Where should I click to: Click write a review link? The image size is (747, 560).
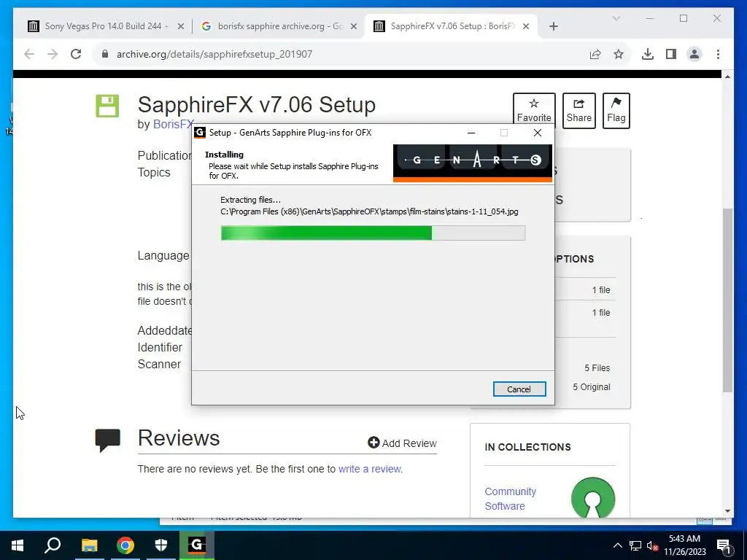[370, 469]
